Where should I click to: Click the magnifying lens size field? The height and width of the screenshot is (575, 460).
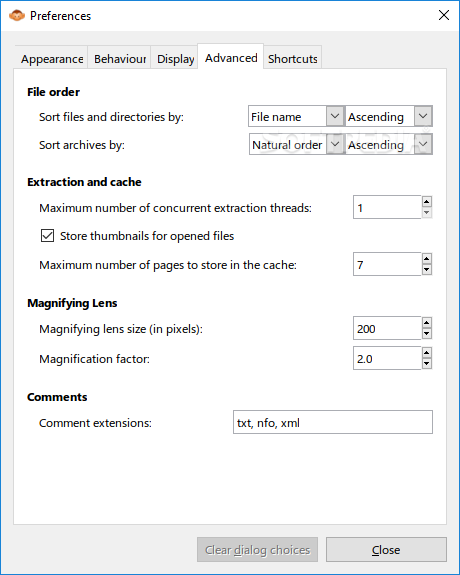pos(387,328)
